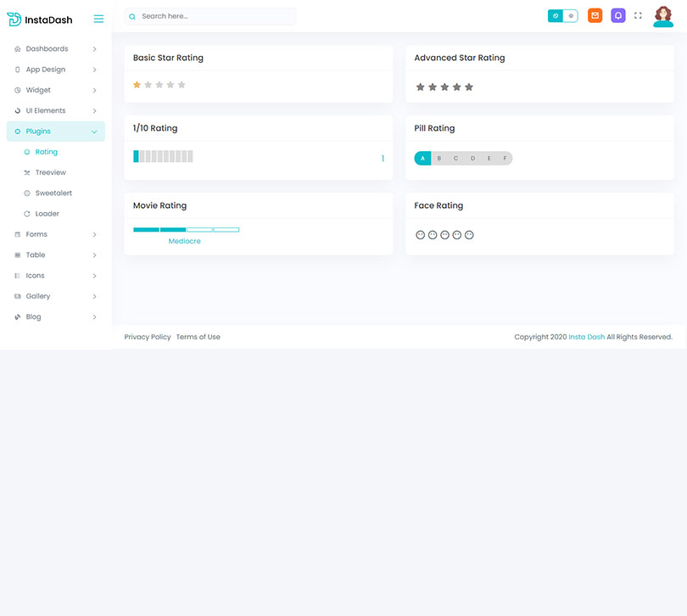
Task: Rate five stars in Basic Star Rating
Action: click(x=182, y=85)
